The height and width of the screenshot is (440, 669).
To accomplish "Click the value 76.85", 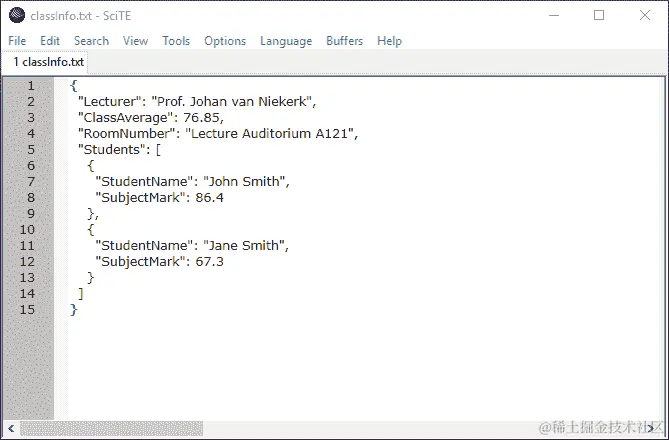I will (201, 118).
